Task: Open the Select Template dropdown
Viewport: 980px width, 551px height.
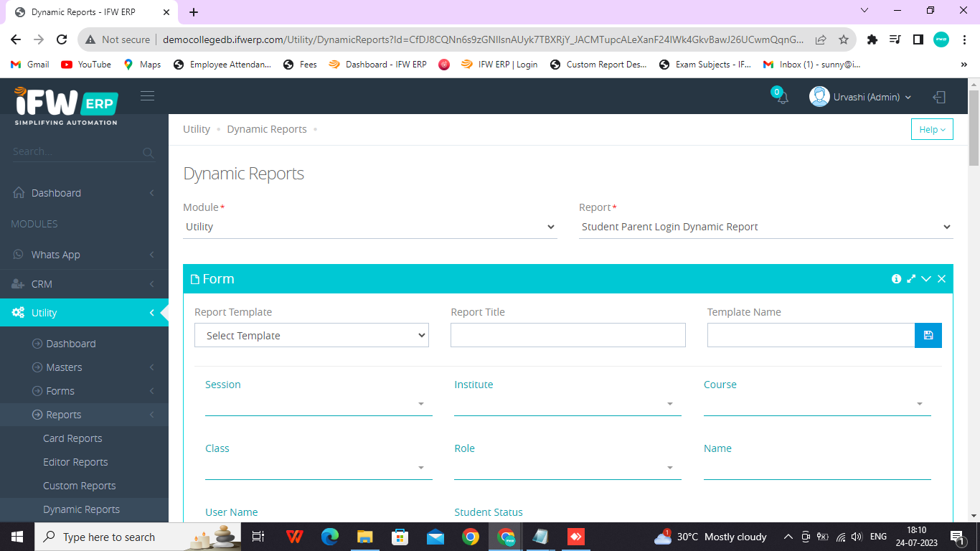Action: [x=311, y=335]
